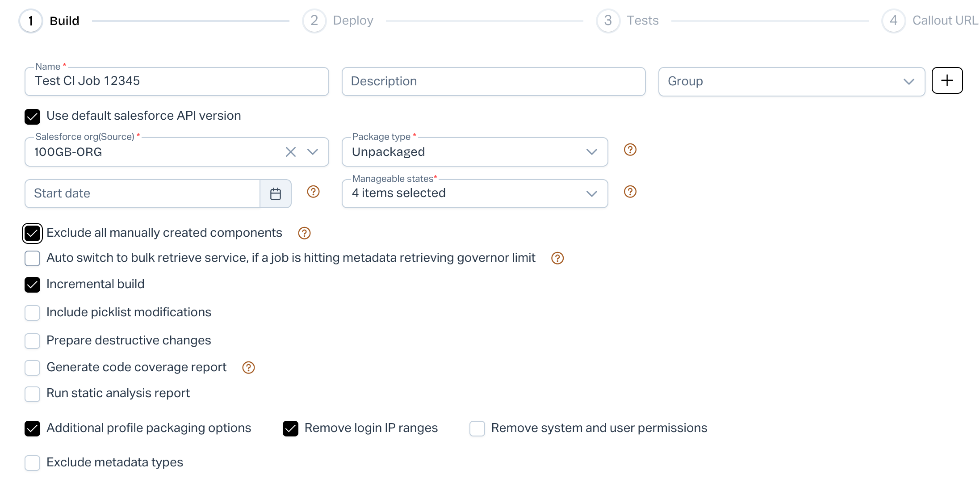Click help icon beside Package type
The image size is (980, 478).
pos(630,150)
